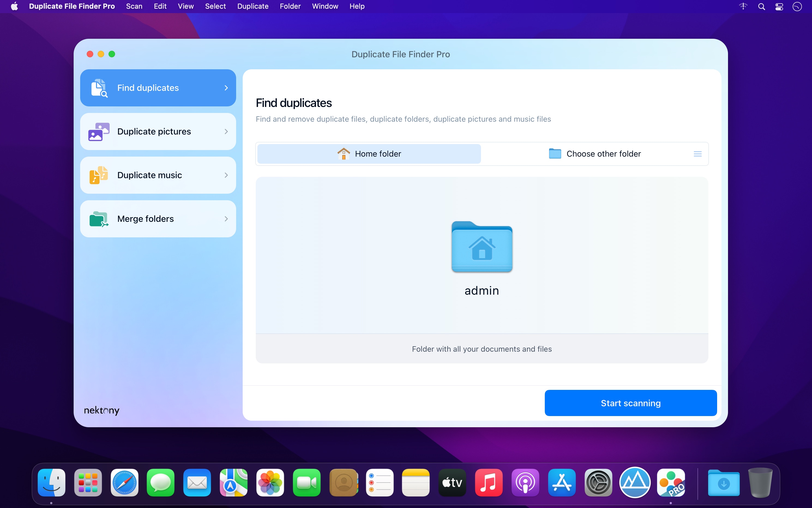Open Reminders from the Dock

(x=380, y=482)
